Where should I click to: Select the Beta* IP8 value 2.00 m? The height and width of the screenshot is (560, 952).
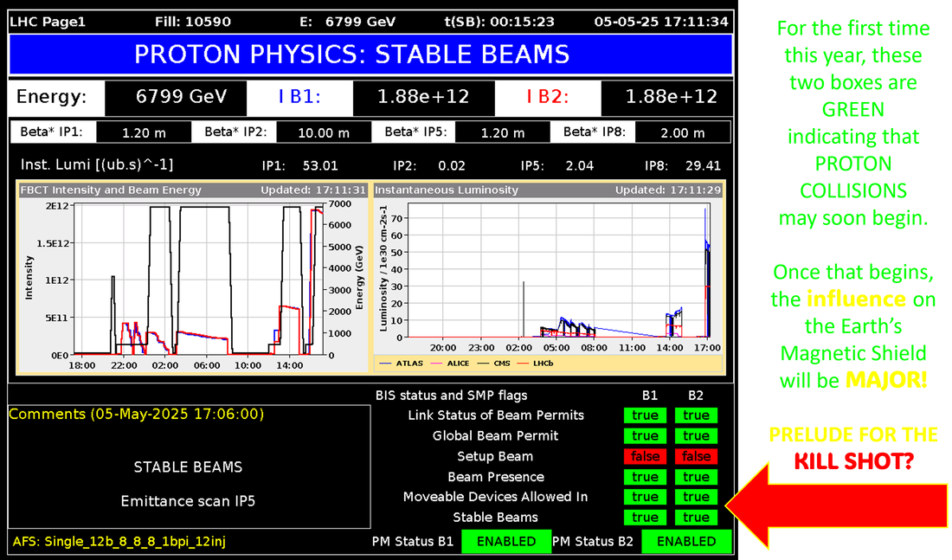click(x=683, y=132)
